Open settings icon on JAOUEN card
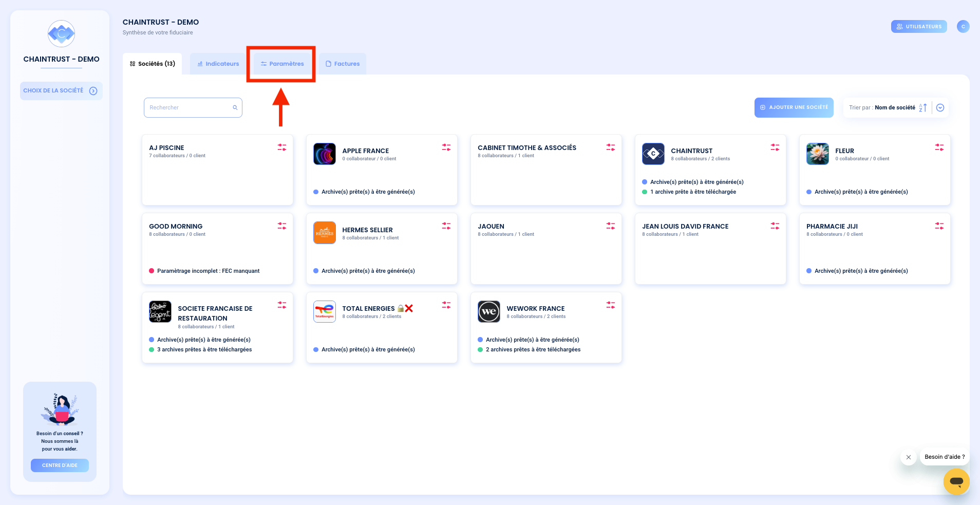 tap(611, 226)
